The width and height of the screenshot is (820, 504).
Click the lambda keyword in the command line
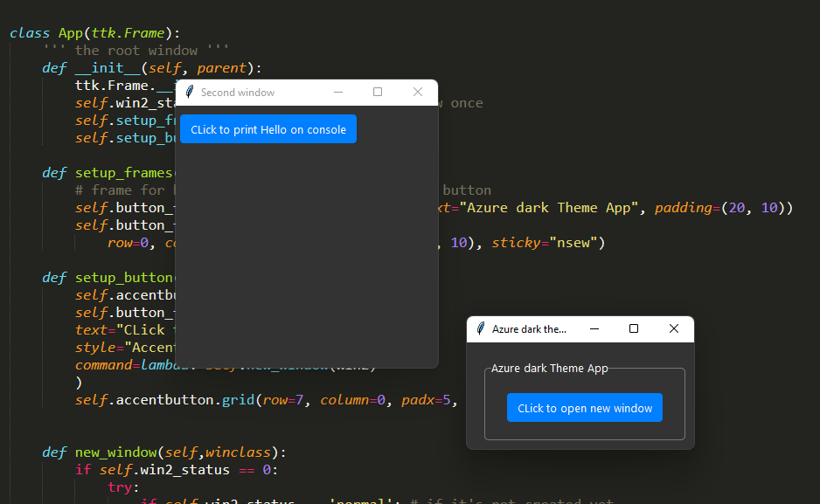click(156, 364)
